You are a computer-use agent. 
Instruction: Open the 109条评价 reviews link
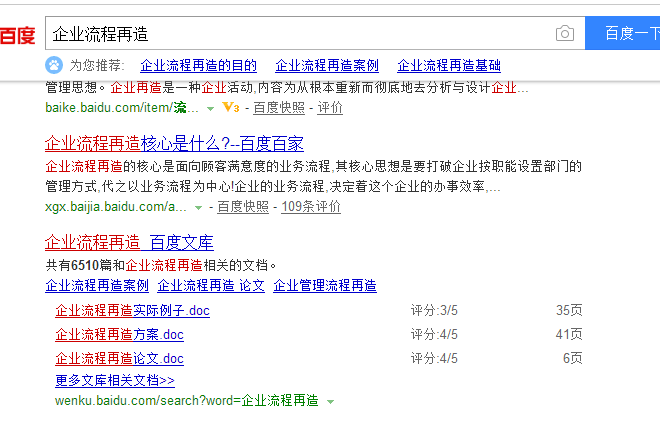tap(311, 207)
